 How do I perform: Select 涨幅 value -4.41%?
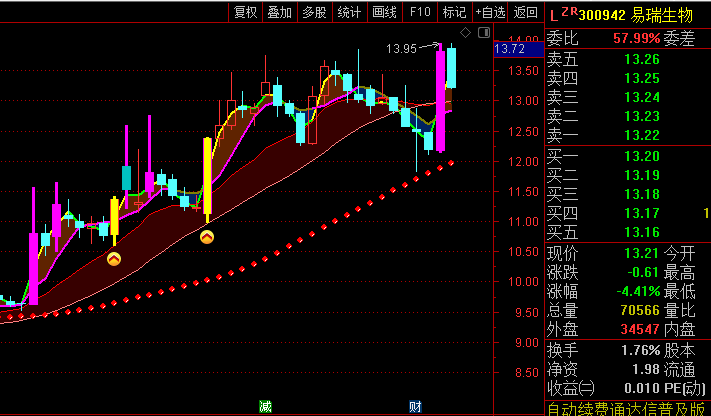(638, 291)
